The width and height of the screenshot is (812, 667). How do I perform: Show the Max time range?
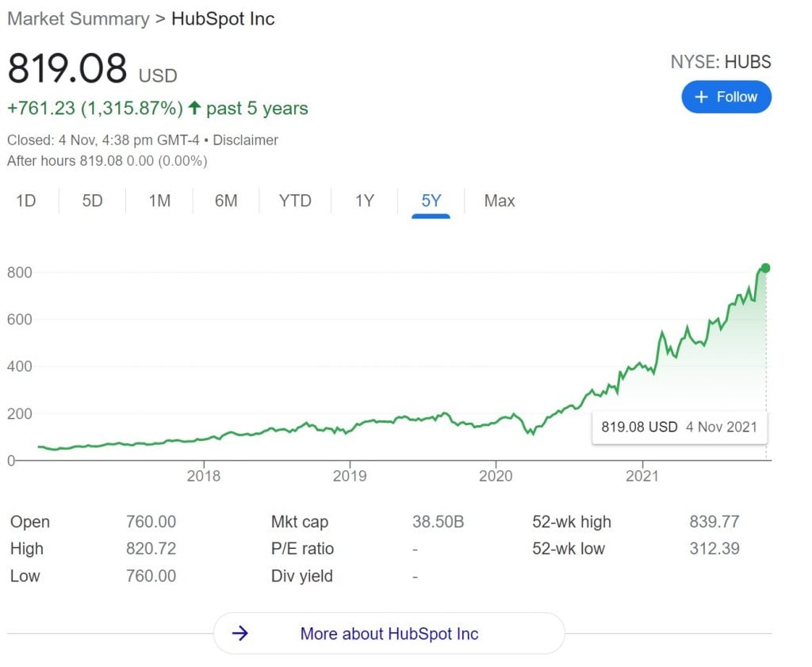point(500,201)
